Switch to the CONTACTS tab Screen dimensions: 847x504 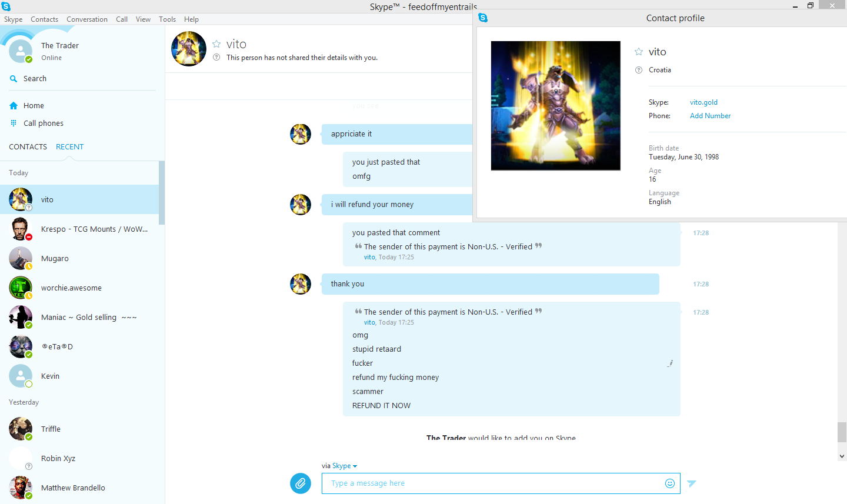[28, 147]
